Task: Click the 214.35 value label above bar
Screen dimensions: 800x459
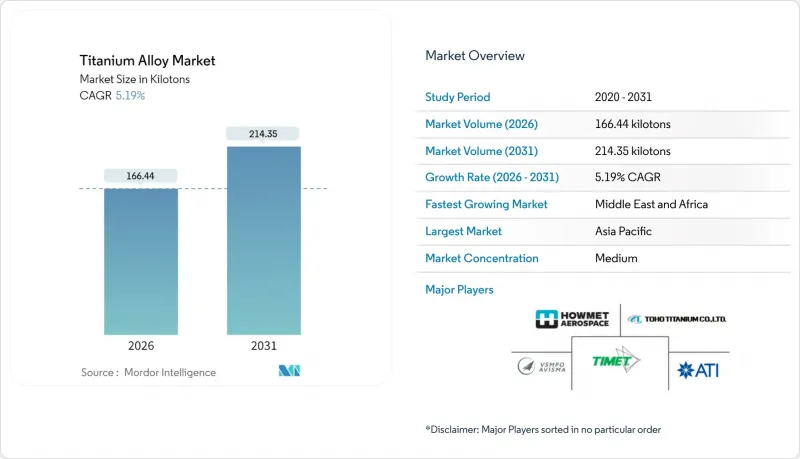Action: (263, 133)
